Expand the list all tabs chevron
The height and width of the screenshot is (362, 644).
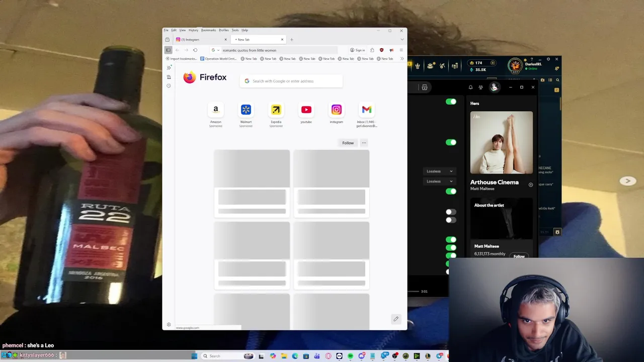click(x=401, y=40)
